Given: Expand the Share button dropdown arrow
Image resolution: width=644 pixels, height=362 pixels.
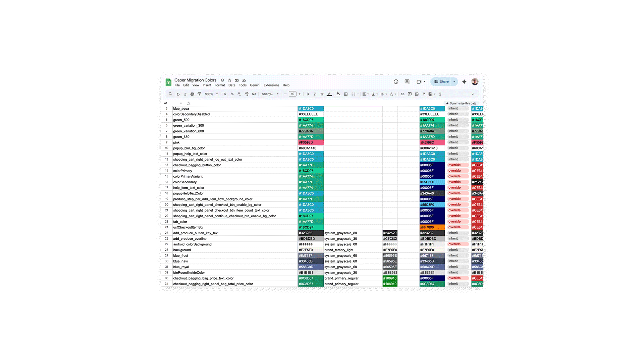Looking at the screenshot, I should [x=454, y=82].
